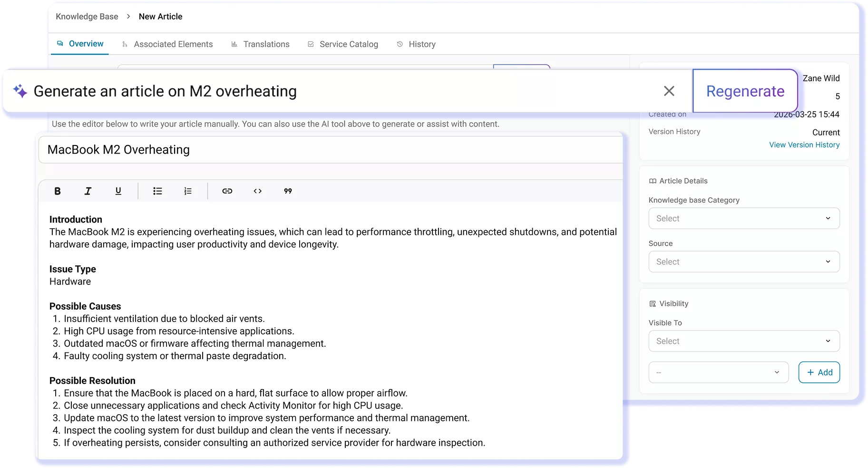Click the Version History label
The image size is (868, 468).
674,132
